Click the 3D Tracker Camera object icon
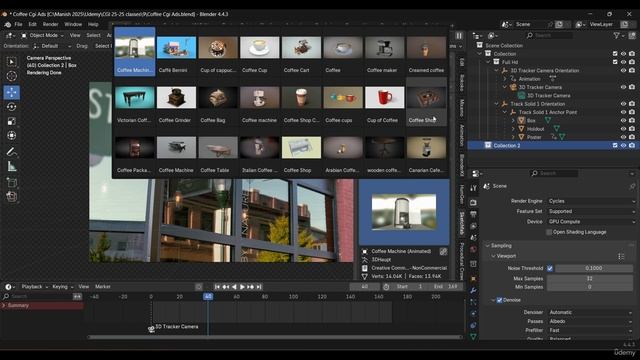 point(513,87)
